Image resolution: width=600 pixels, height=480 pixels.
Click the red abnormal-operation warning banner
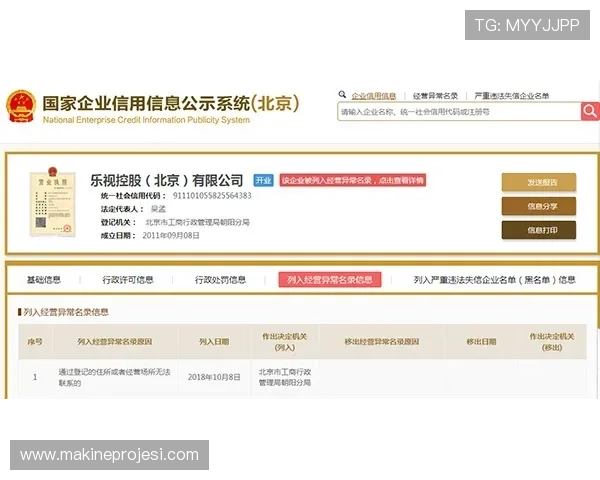coord(353,180)
